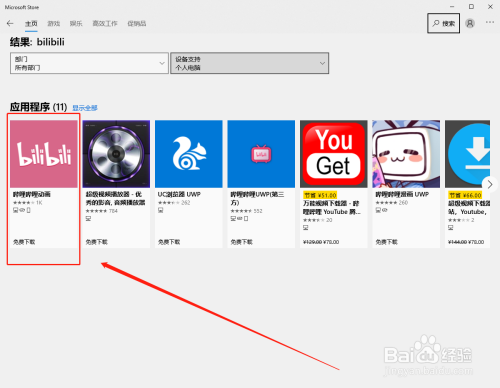The image size is (500, 388).
Task: Open the 游戏 tab
Action: coord(53,23)
